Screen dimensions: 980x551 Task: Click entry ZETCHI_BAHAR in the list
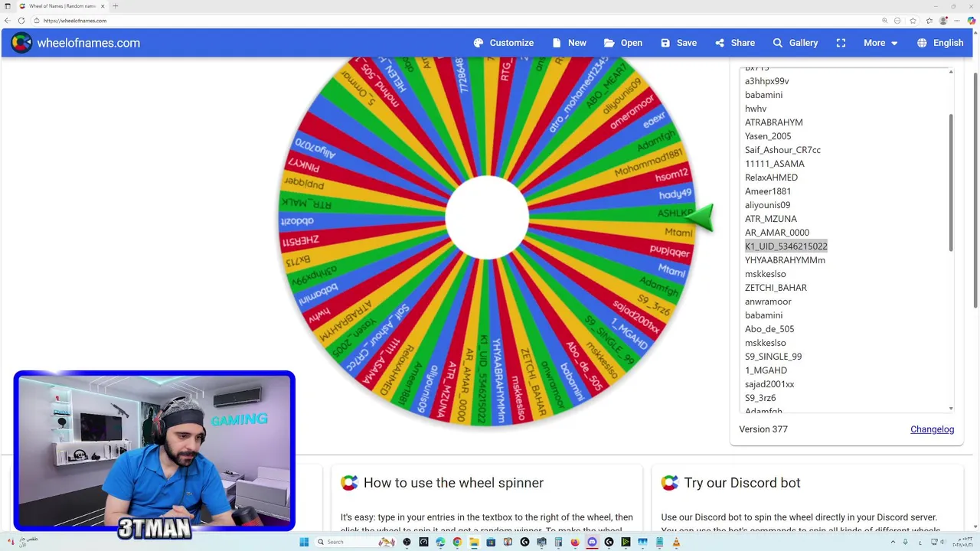point(776,288)
